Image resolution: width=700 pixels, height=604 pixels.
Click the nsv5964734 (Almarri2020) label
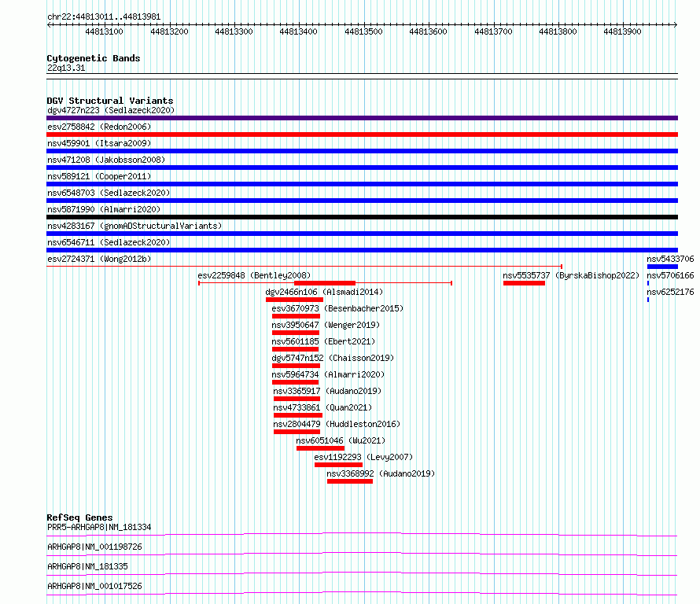tap(328, 374)
